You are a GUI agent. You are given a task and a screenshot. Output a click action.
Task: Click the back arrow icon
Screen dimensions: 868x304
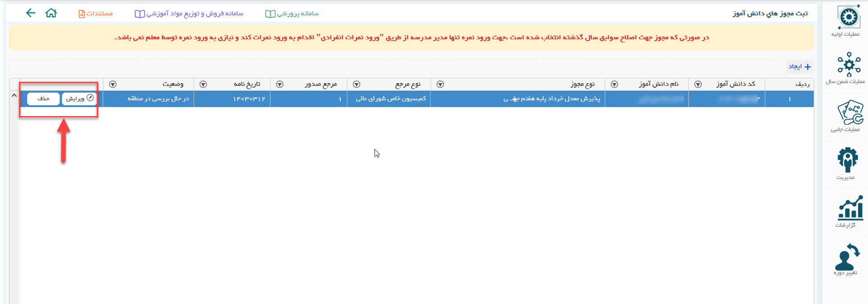point(30,13)
